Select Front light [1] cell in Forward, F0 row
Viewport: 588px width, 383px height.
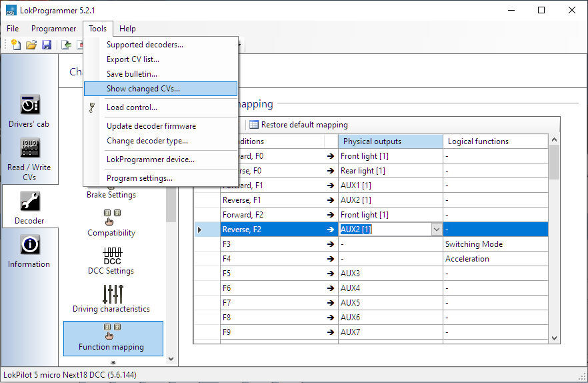tap(391, 156)
